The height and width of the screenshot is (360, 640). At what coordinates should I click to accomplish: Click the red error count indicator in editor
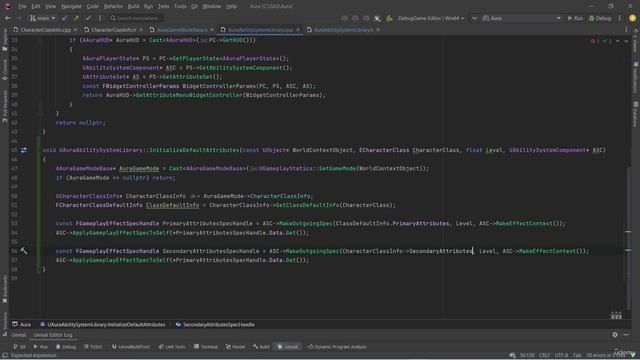click(595, 41)
